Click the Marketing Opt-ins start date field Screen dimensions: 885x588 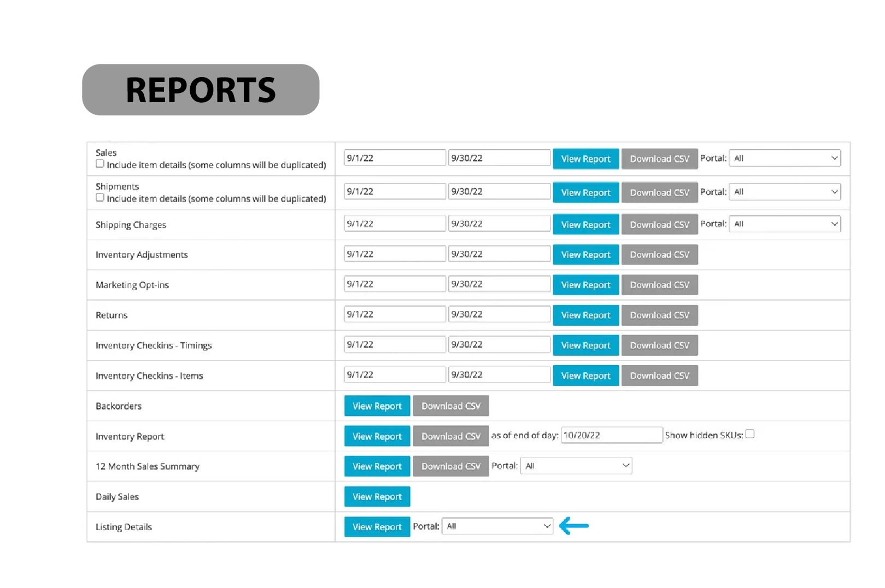pos(395,284)
